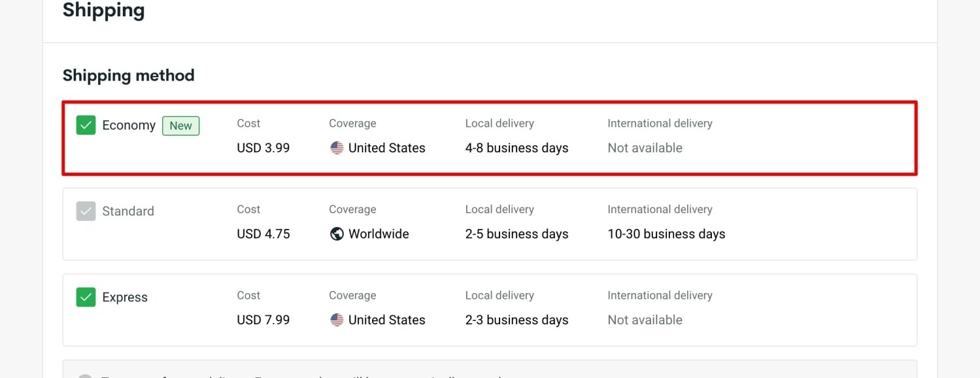Click the USD 3.99 cost value
Screen dimensions: 980x378
263,148
